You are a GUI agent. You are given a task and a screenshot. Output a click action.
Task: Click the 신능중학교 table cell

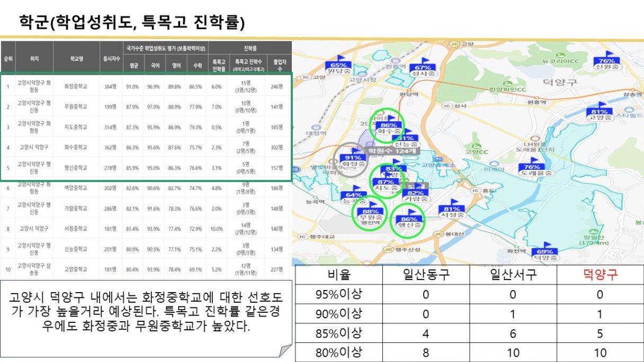pos(76,249)
